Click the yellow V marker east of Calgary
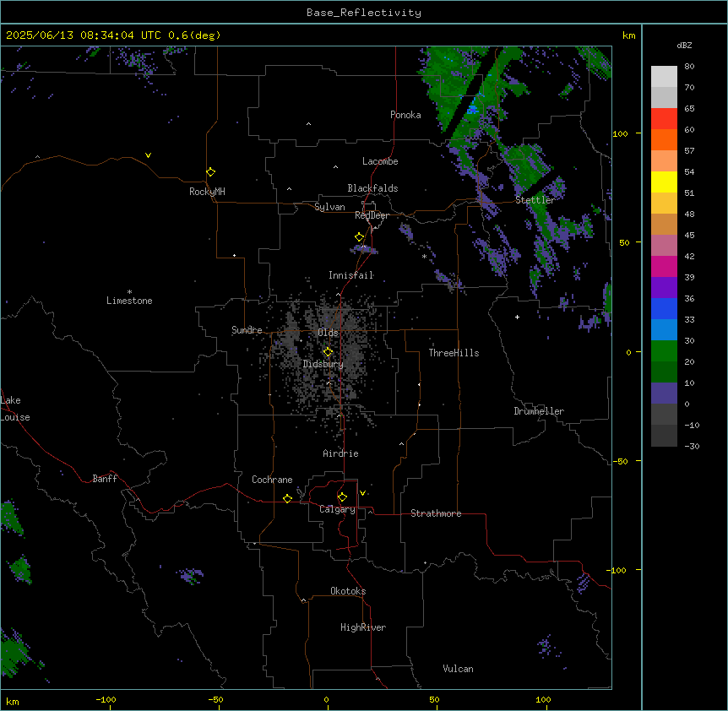 tap(362, 493)
